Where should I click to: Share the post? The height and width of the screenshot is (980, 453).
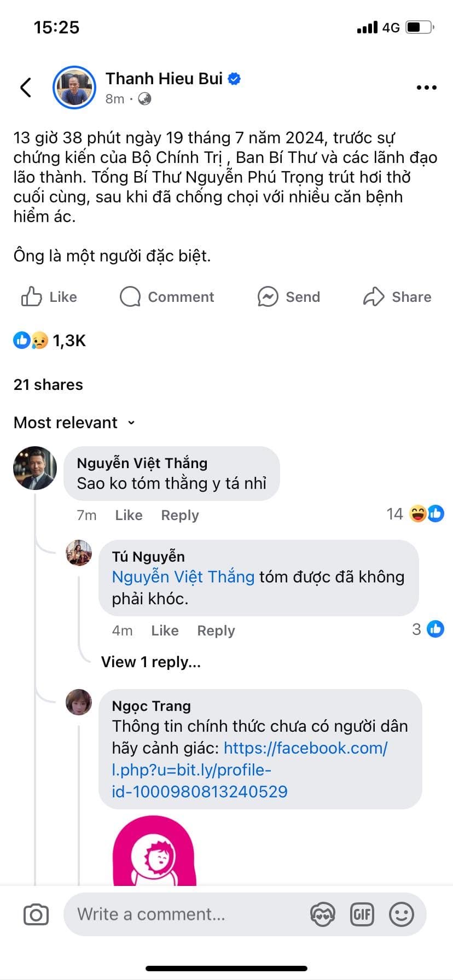click(x=398, y=297)
